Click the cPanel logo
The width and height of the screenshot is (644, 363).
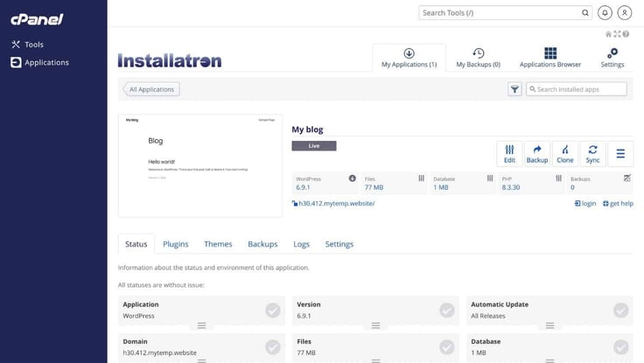coord(37,19)
